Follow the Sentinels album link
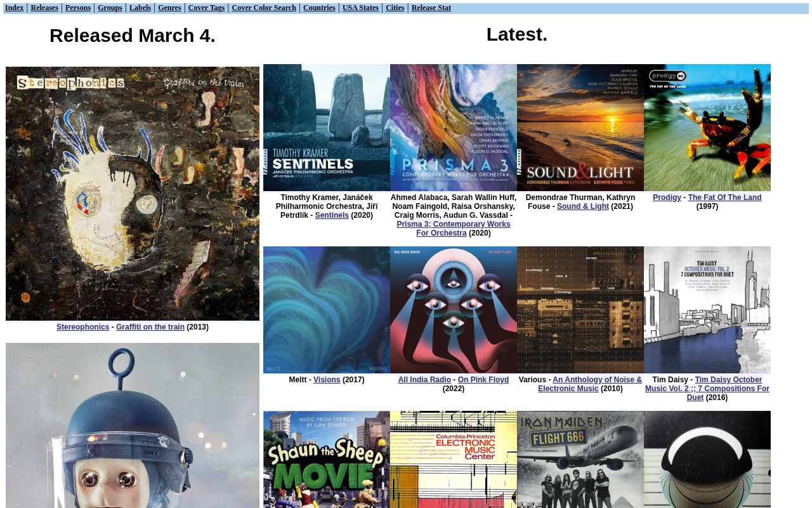 pos(332,215)
